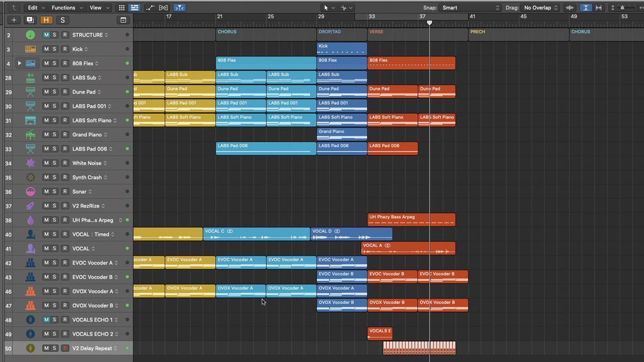Click the crossfade toolbar icon next to automation

pos(164,8)
